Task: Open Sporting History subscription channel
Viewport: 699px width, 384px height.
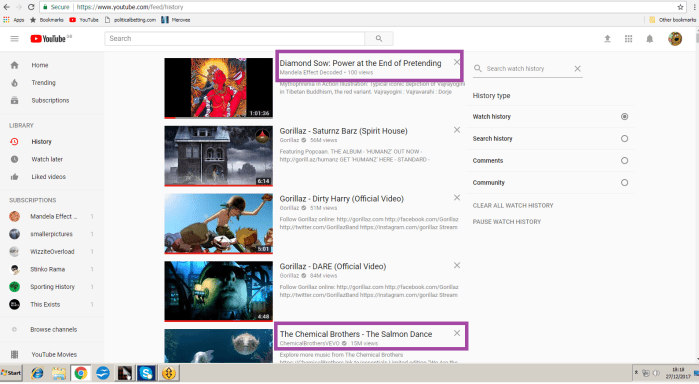Action: [x=52, y=287]
